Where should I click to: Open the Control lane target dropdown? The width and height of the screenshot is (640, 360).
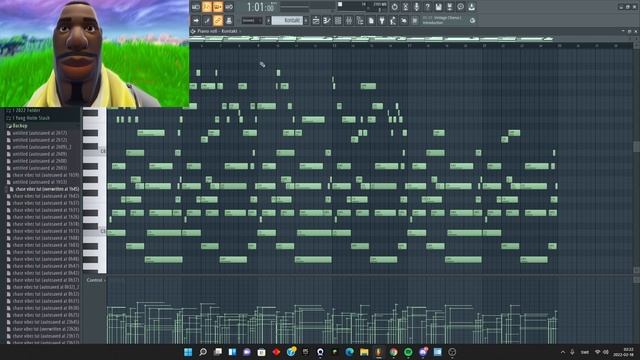click(96, 280)
